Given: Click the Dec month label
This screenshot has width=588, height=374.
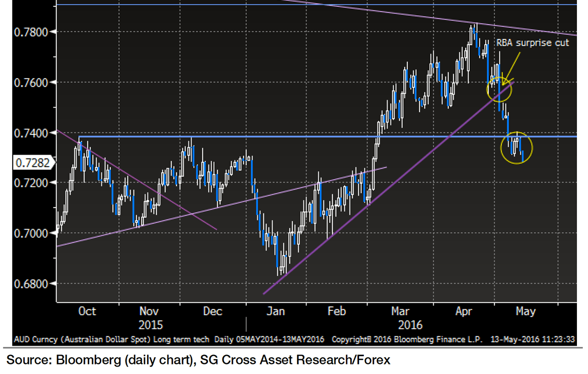Looking at the screenshot, I should 213,311.
